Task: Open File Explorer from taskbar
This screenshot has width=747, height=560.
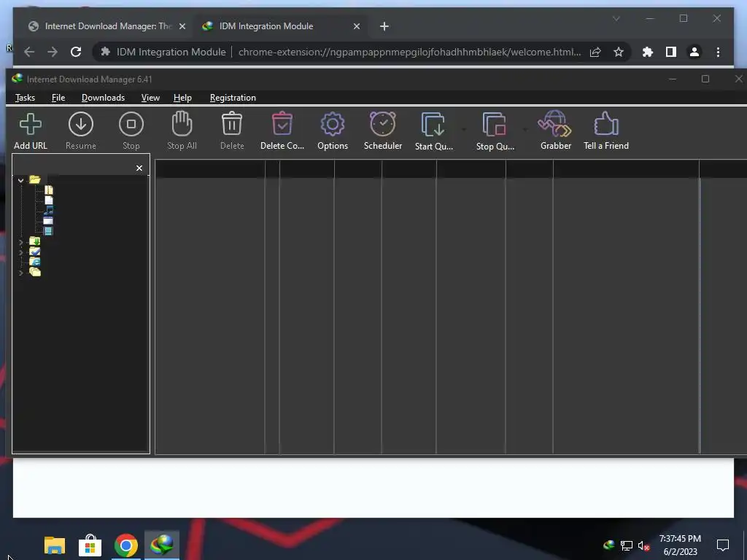Action: [55, 545]
